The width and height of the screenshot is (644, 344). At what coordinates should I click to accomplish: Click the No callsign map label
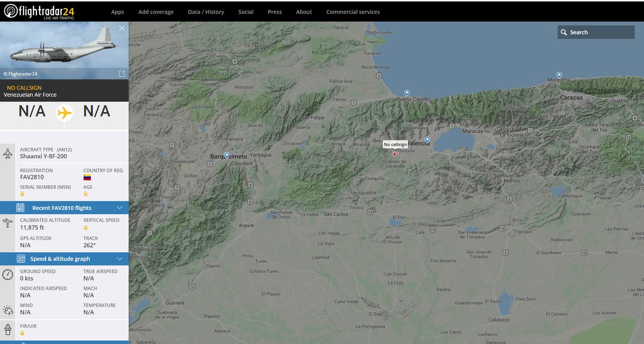click(x=395, y=144)
